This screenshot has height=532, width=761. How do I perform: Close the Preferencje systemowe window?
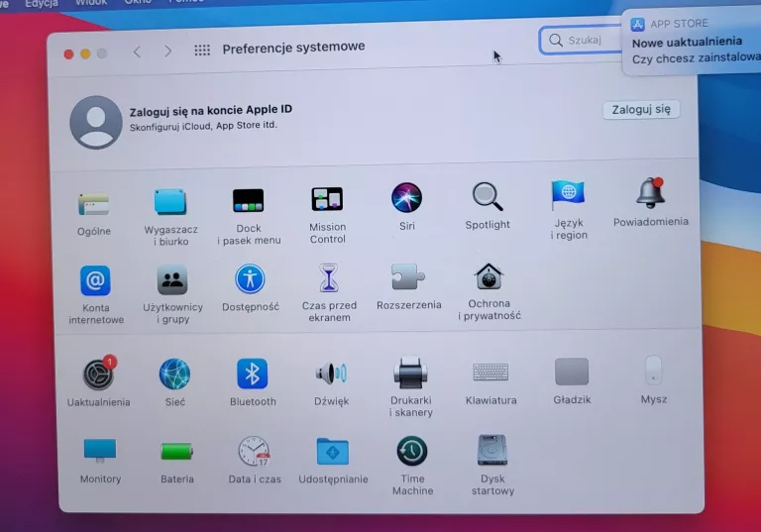(x=69, y=54)
